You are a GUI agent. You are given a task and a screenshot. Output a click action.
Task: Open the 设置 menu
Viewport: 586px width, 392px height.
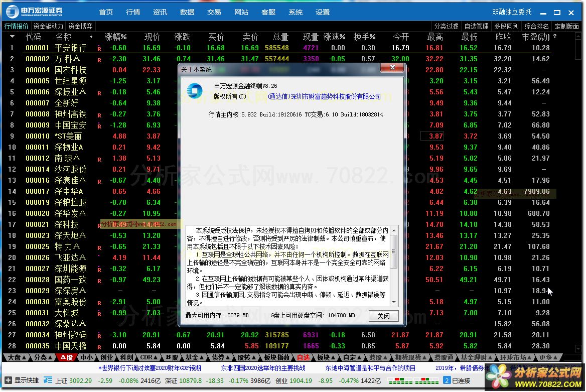tap(322, 12)
